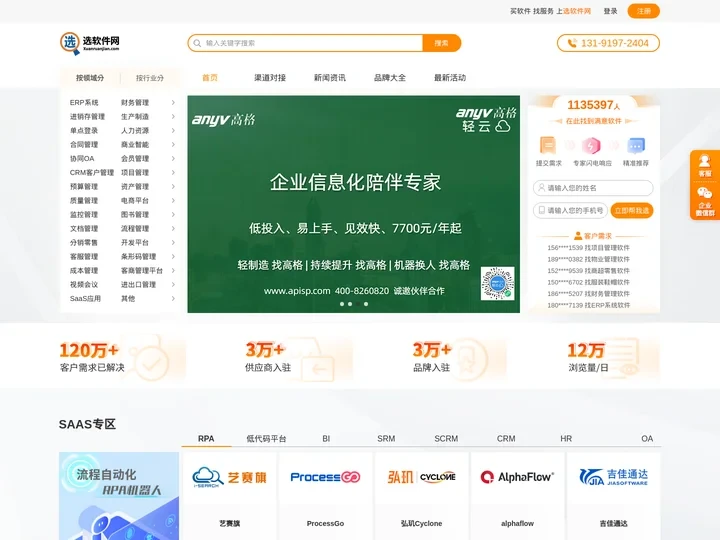Open 财务管理 category link
Viewport: 720px width, 540px height.
[x=135, y=102]
